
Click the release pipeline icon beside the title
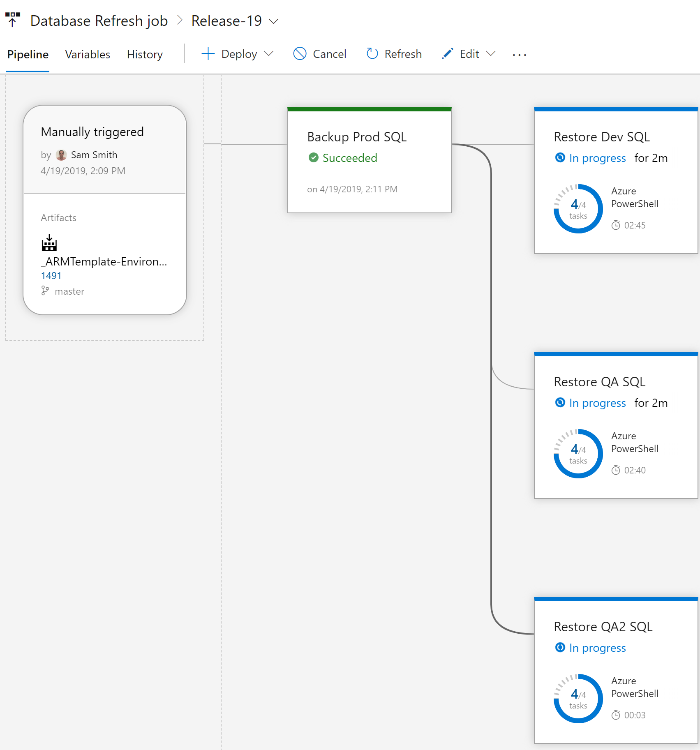[x=13, y=20]
